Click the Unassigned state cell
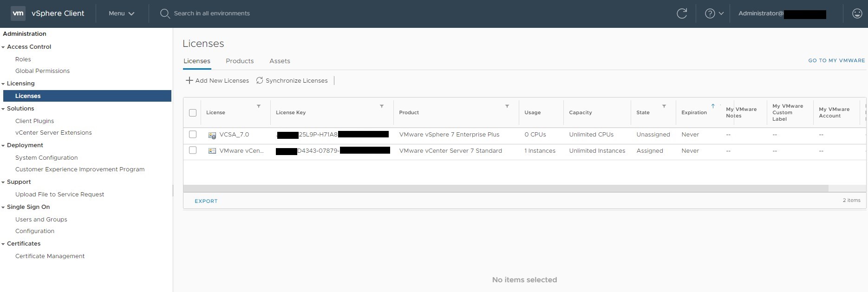 [x=653, y=134]
